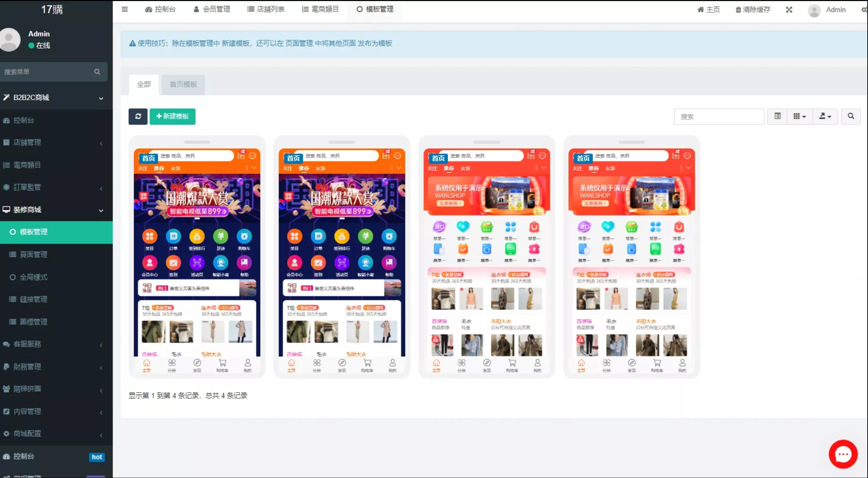868x478 pixels.
Task: Click the 新建模板 button
Action: point(173,116)
